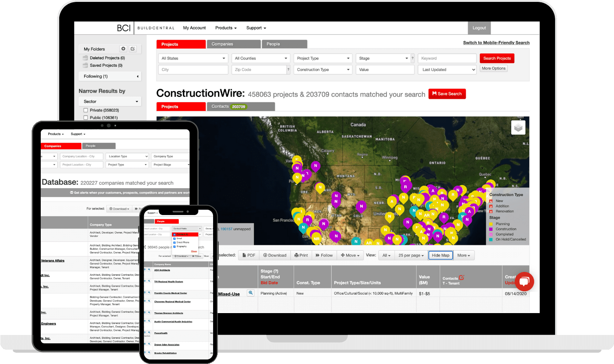Click the City input field on laptop
The image size is (614, 364).
pyautogui.click(x=193, y=69)
